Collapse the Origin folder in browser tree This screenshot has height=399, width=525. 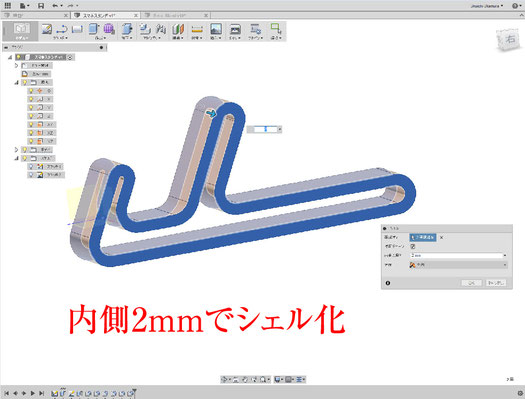point(16,82)
